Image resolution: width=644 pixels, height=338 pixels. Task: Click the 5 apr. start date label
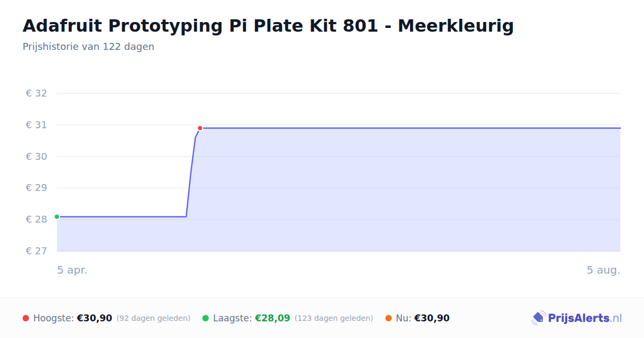[x=72, y=270]
